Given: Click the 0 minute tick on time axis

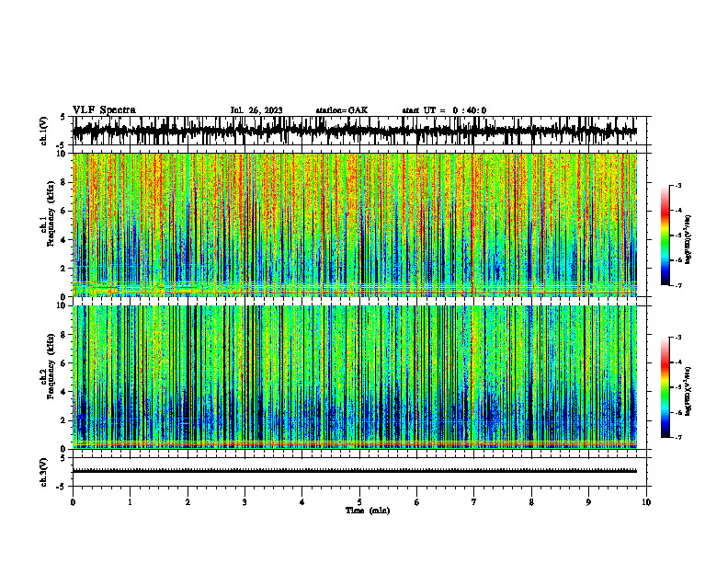Looking at the screenshot, I should (x=73, y=502).
